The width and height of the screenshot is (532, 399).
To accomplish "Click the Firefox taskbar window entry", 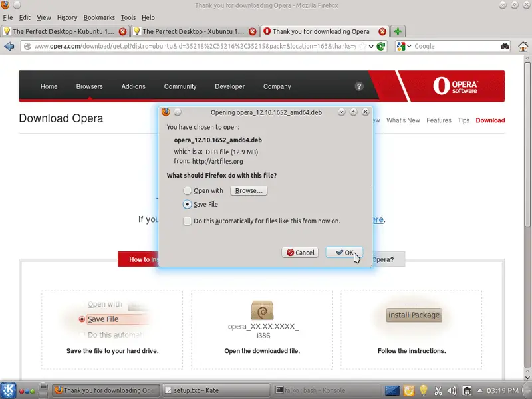I will pos(106,390).
